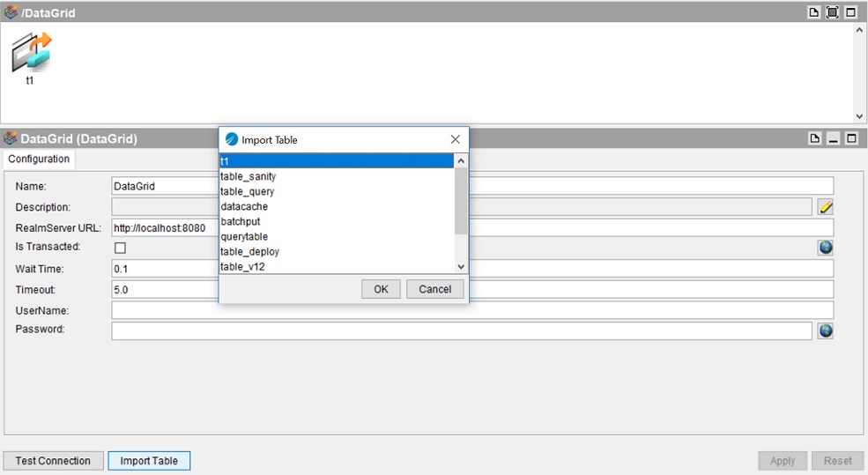Click the DataGrid icon in /DataGrid title bar
868x475 pixels.
coord(11,12)
